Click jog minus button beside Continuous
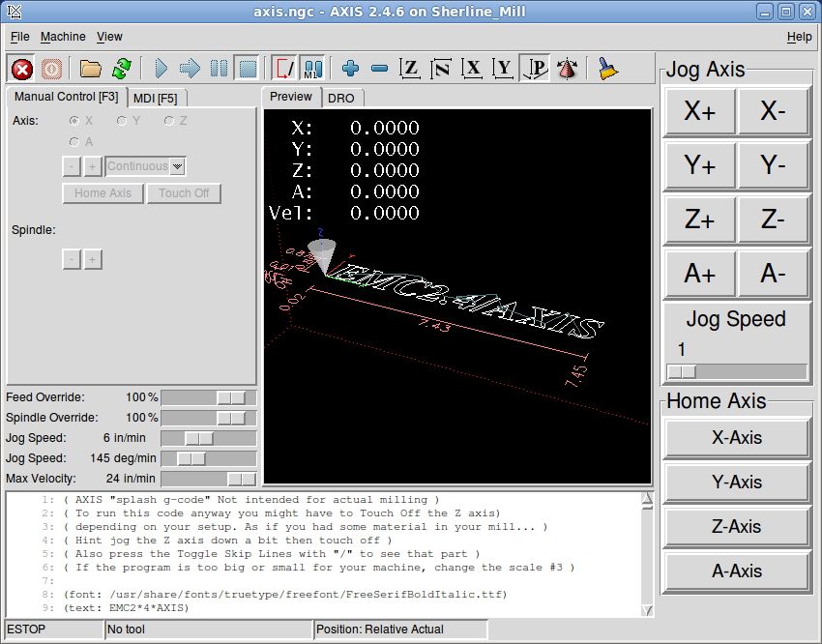The width and height of the screenshot is (822, 644). 72,166
